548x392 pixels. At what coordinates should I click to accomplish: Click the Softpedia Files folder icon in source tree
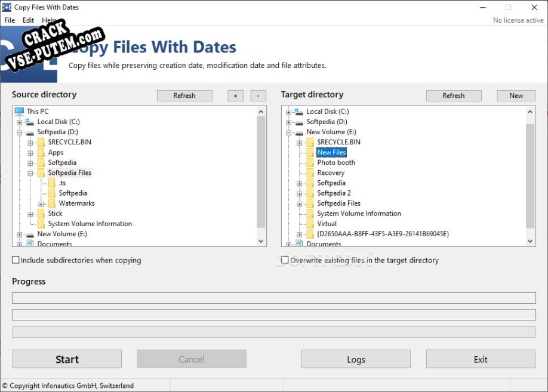tap(41, 172)
